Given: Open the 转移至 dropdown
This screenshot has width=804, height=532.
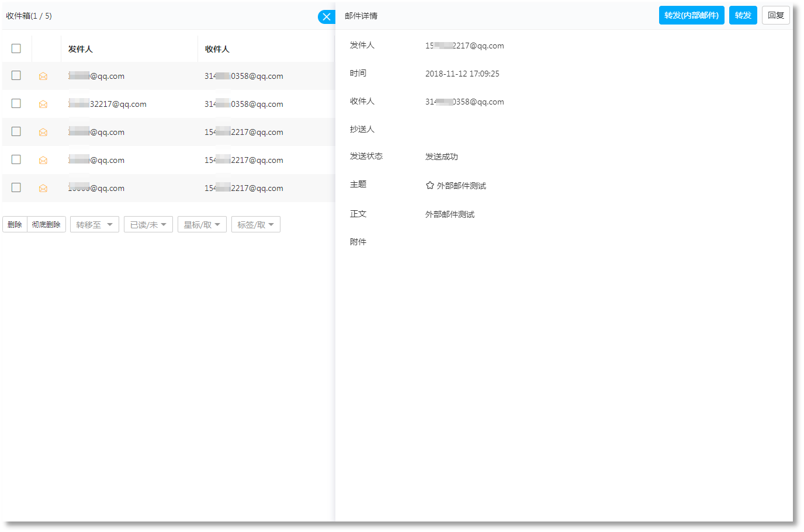Looking at the screenshot, I should coord(94,225).
